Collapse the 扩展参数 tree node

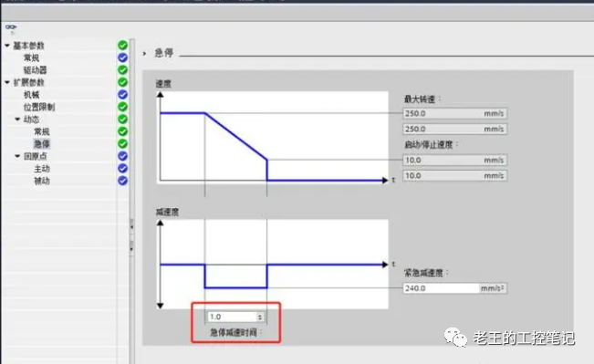[7, 82]
